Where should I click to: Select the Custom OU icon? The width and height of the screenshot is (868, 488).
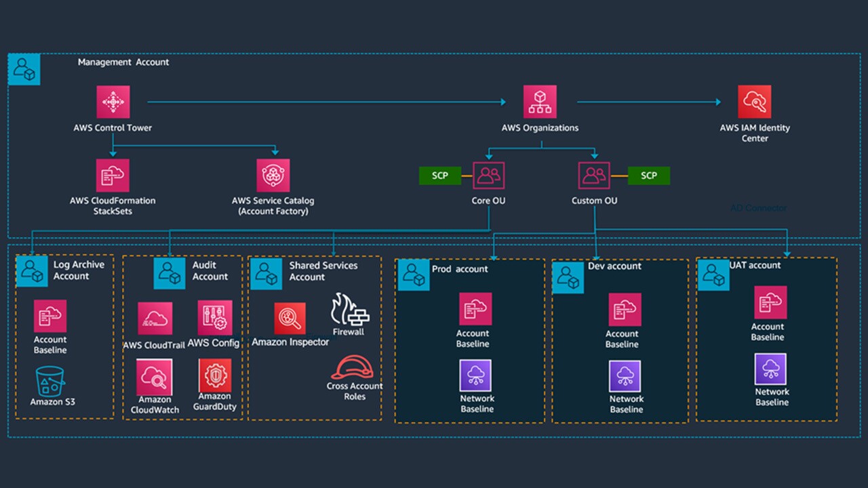[x=594, y=176]
